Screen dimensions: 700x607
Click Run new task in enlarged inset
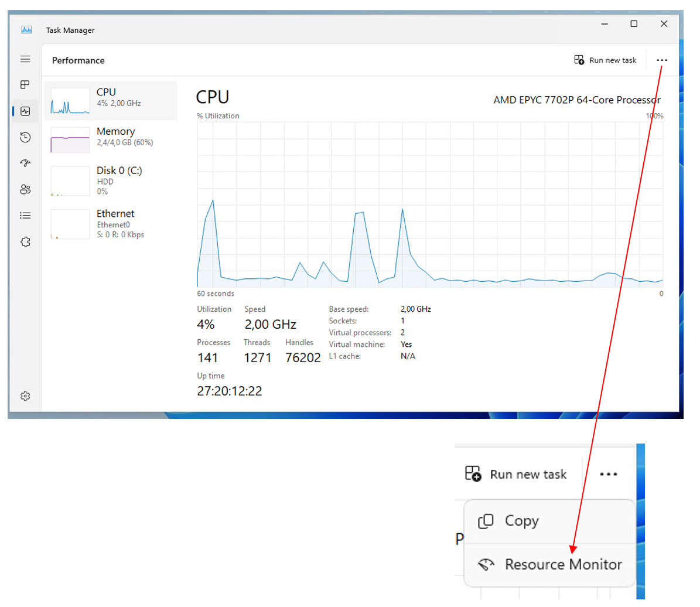click(516, 475)
